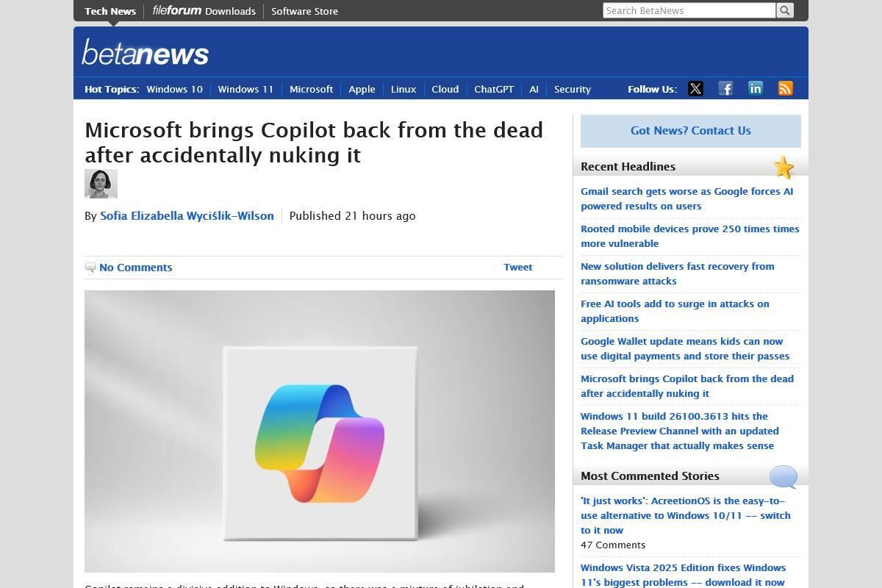Click the Copilot logo article image
Image resolution: width=882 pixels, height=588 pixels.
[x=320, y=431]
